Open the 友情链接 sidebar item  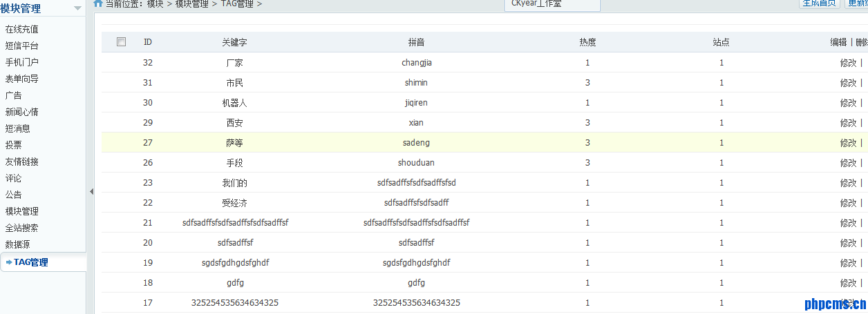click(x=22, y=161)
